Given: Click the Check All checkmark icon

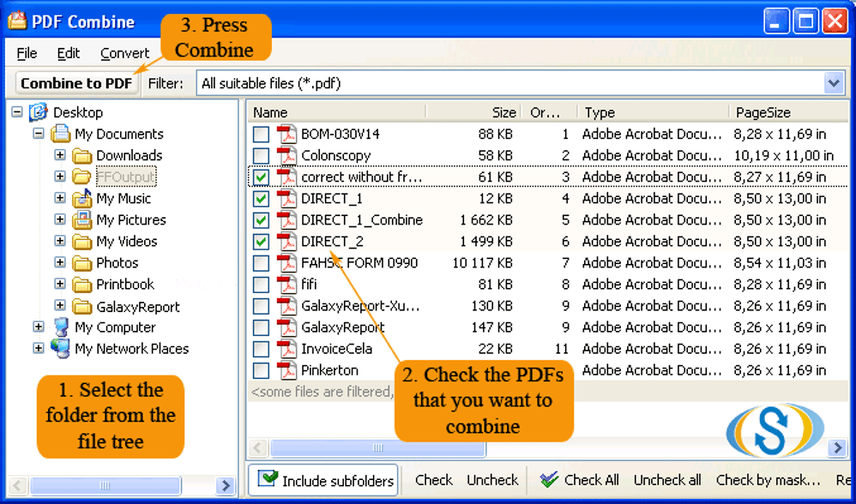Looking at the screenshot, I should point(549,480).
